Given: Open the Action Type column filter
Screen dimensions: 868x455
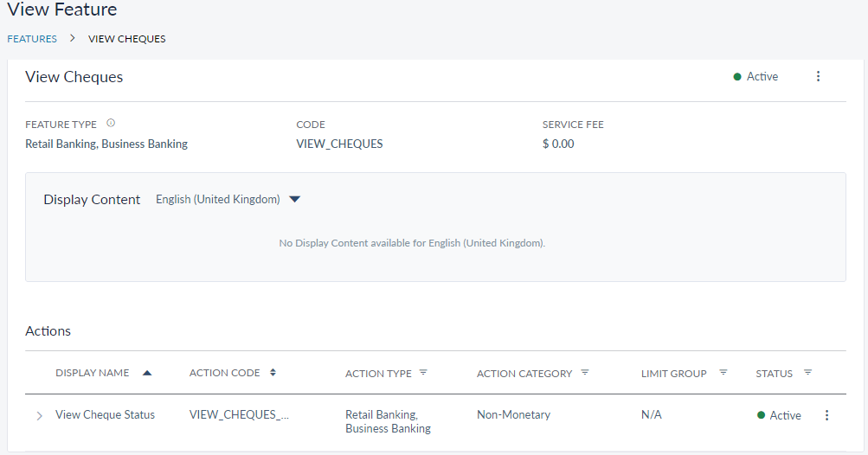Looking at the screenshot, I should pyautogui.click(x=423, y=373).
